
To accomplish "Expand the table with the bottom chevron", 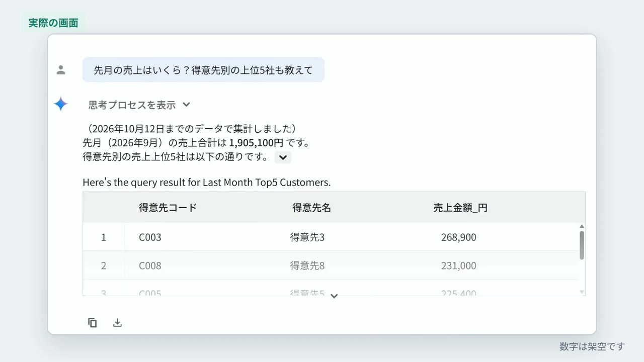I will 334,296.
